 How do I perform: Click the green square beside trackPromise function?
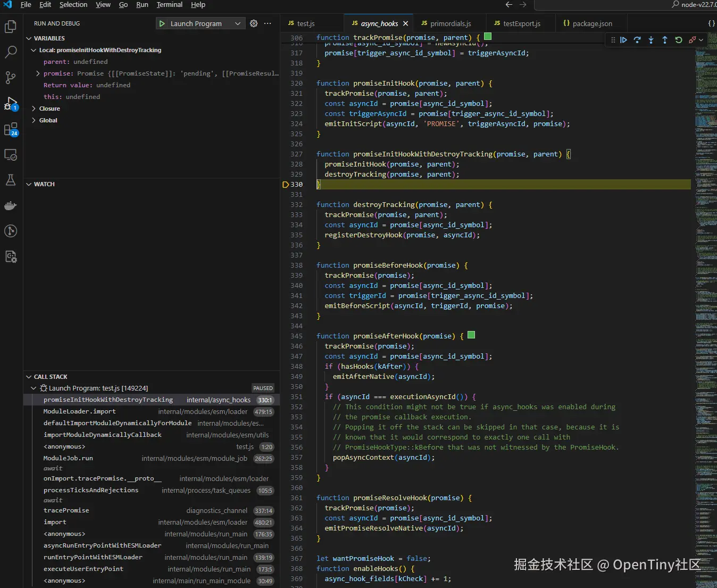(488, 37)
